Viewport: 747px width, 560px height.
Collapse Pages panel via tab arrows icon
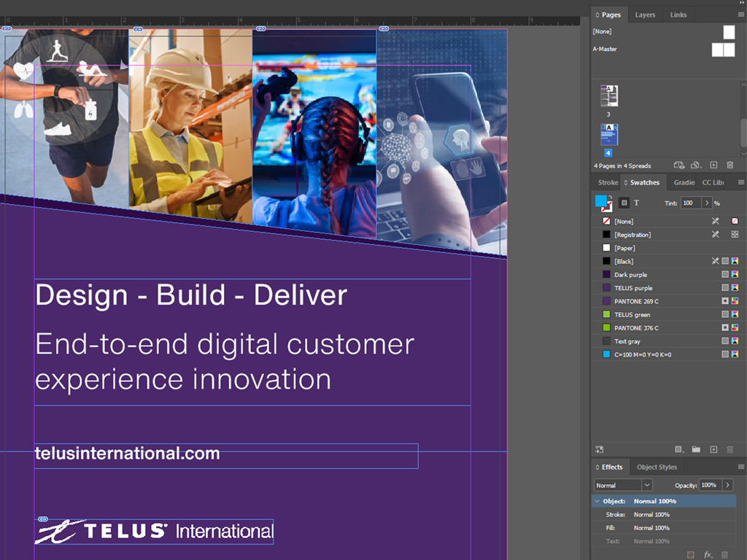point(597,15)
